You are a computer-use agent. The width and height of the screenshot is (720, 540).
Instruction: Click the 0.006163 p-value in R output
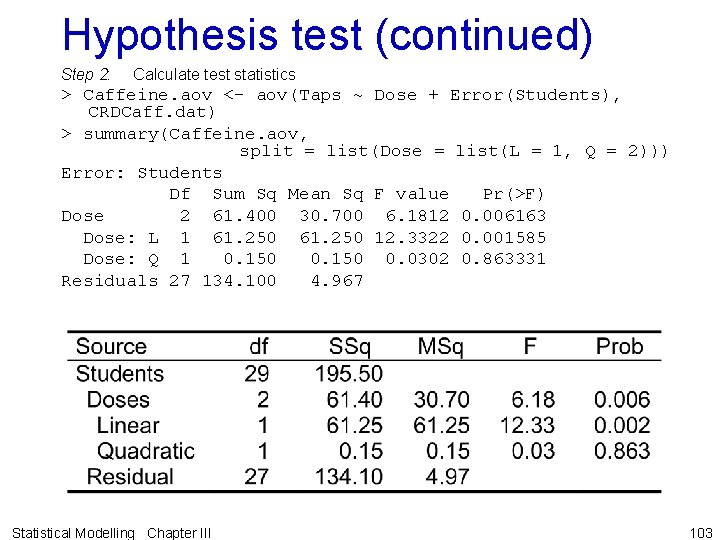tap(503, 216)
